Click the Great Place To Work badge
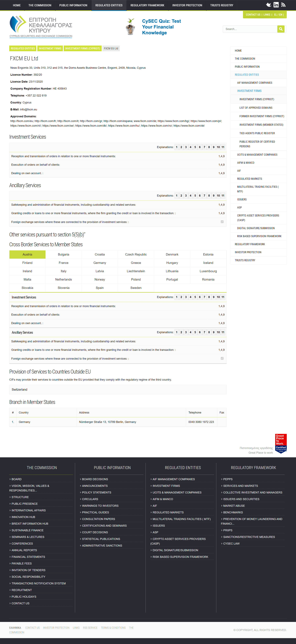Image resolution: width=296 pixels, height=644 pixels. 281,443
